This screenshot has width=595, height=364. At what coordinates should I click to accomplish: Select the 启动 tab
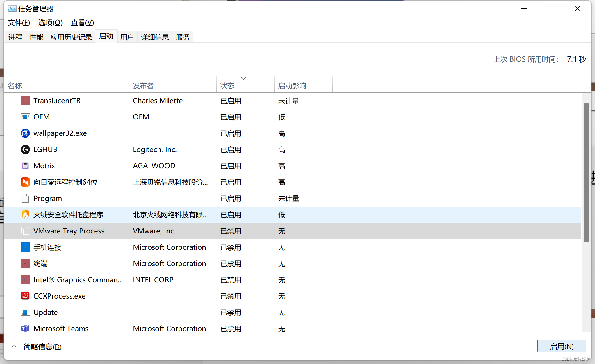coord(106,36)
